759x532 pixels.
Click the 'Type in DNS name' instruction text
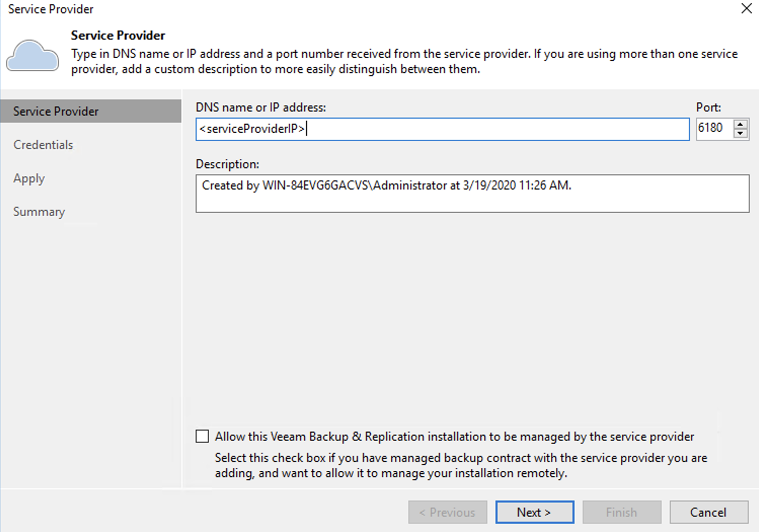tap(404, 61)
